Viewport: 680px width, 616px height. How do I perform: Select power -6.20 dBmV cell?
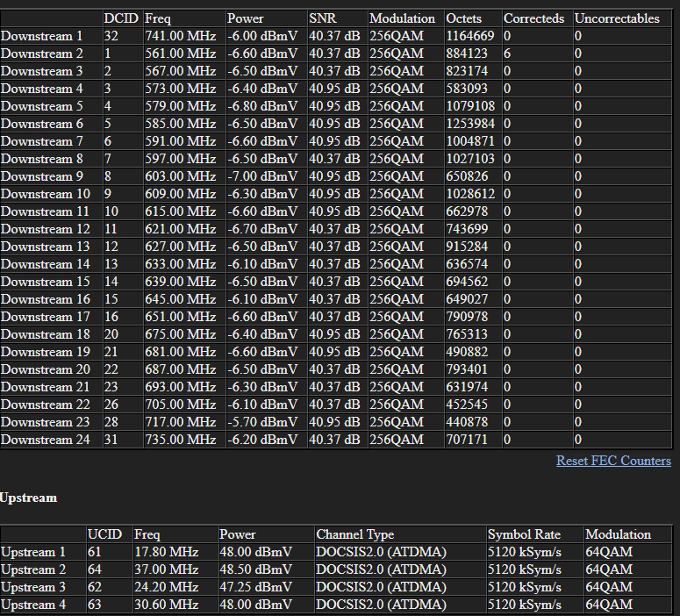pos(262,440)
